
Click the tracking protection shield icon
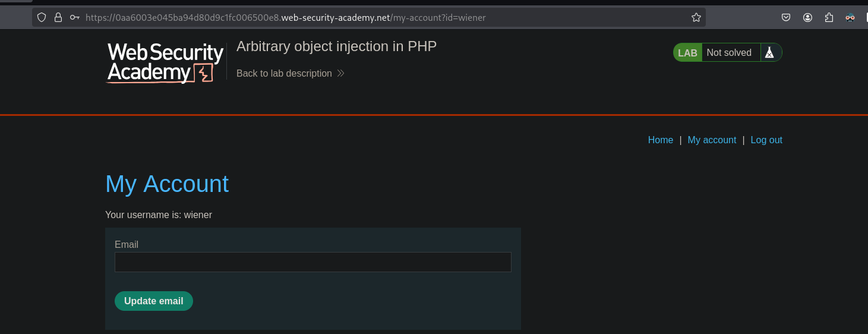tap(42, 18)
